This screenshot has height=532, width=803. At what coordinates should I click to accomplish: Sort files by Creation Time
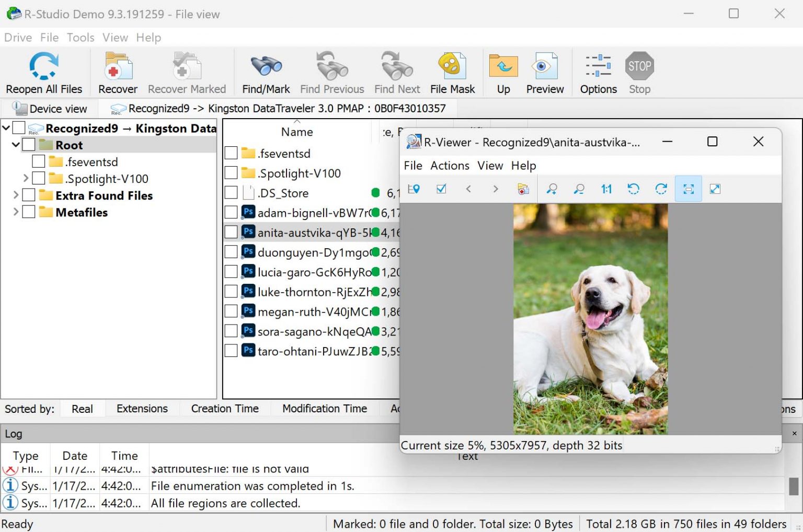point(225,408)
